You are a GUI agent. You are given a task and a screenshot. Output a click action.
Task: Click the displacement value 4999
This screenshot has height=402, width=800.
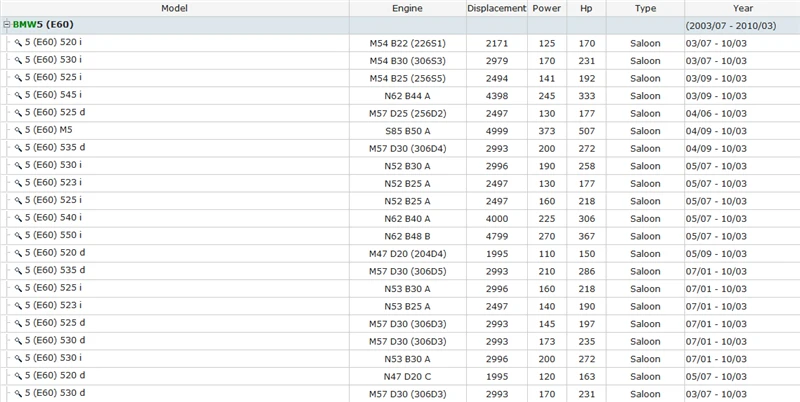coord(496,131)
